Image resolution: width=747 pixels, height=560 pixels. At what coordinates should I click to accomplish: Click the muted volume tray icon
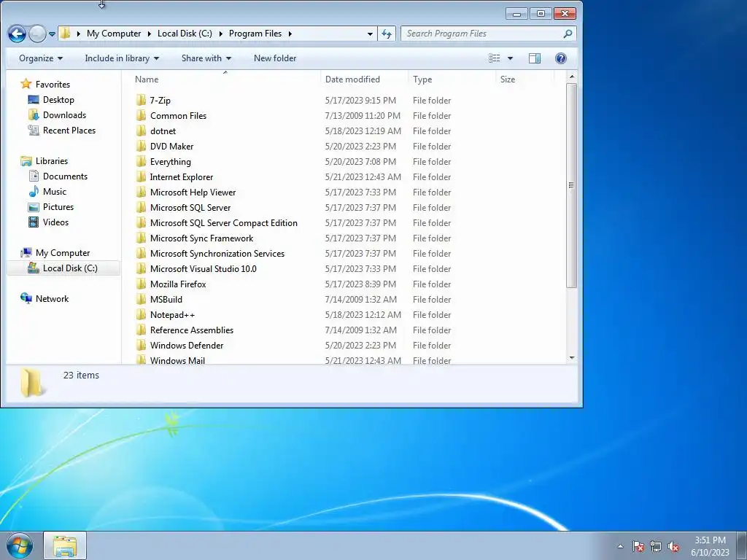pyautogui.click(x=673, y=547)
